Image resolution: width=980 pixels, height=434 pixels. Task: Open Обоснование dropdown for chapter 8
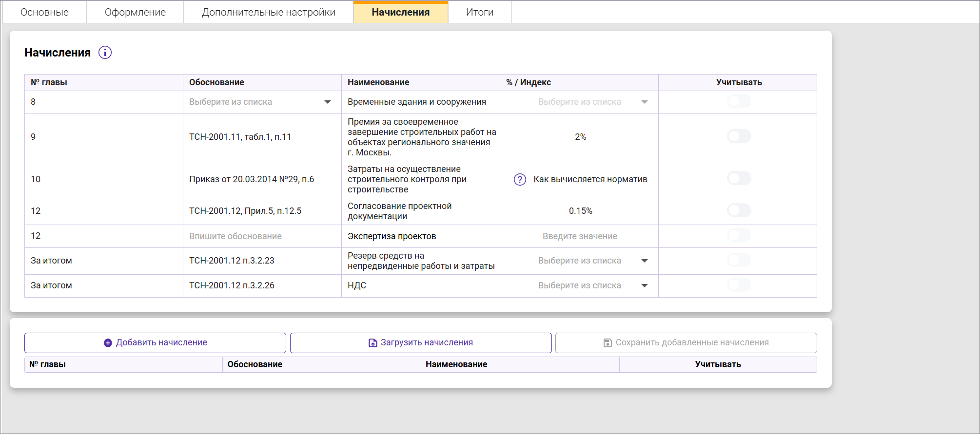[x=327, y=102]
